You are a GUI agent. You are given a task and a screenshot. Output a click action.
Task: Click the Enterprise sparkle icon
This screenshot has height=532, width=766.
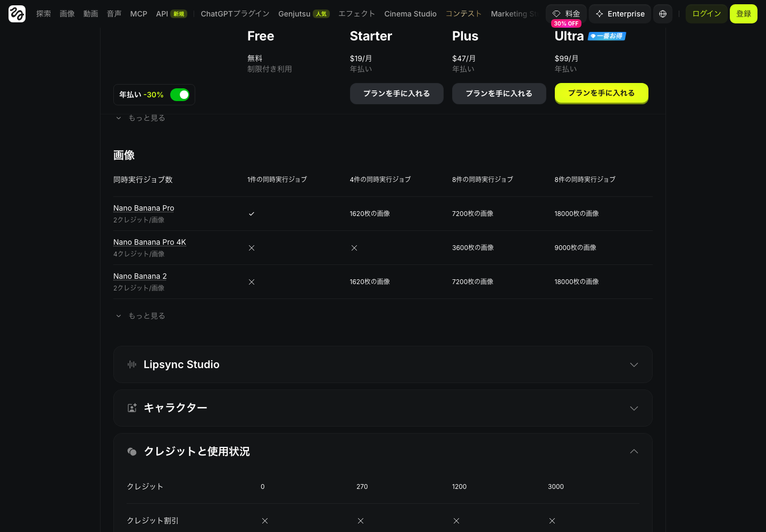(x=600, y=14)
